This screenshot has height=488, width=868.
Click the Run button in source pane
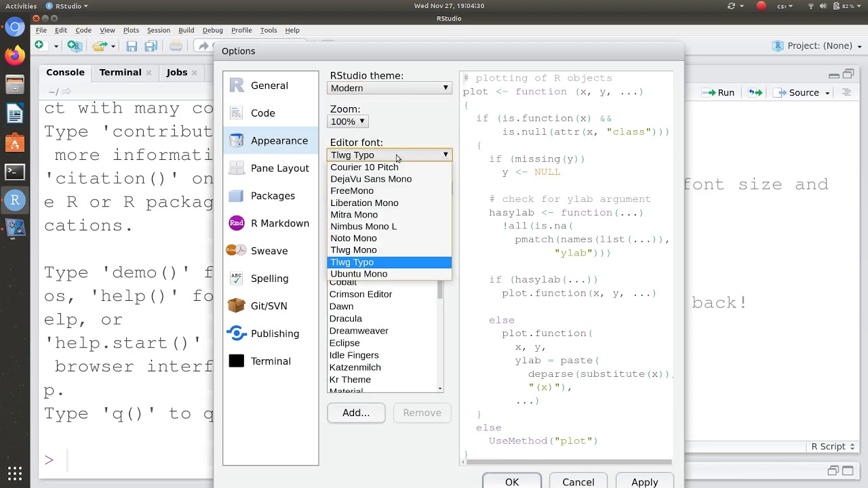(718, 92)
